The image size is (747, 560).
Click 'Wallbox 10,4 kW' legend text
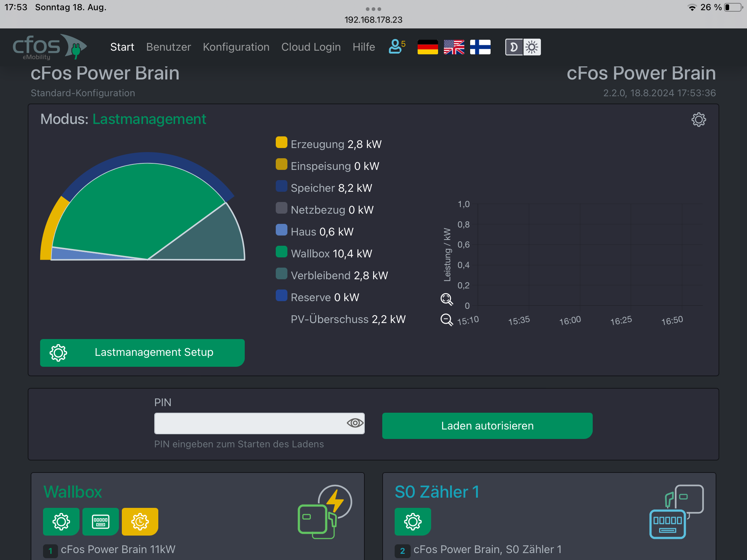(331, 254)
